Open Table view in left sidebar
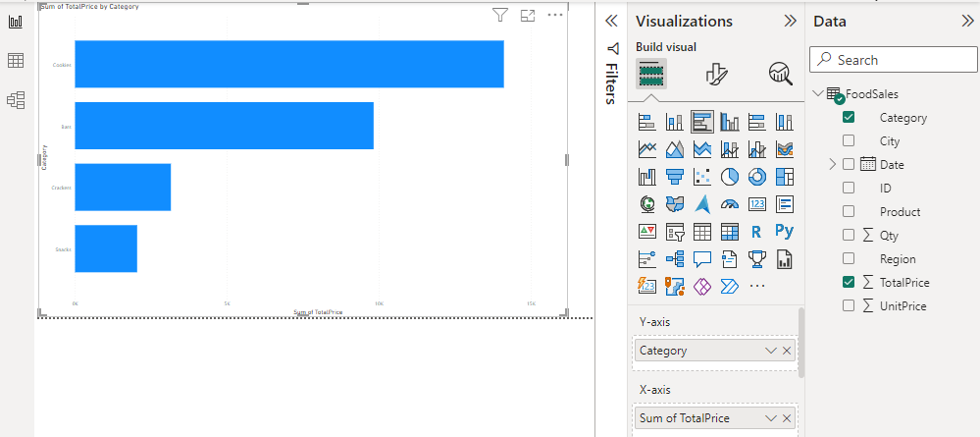The image size is (980, 437). pyautogui.click(x=16, y=61)
